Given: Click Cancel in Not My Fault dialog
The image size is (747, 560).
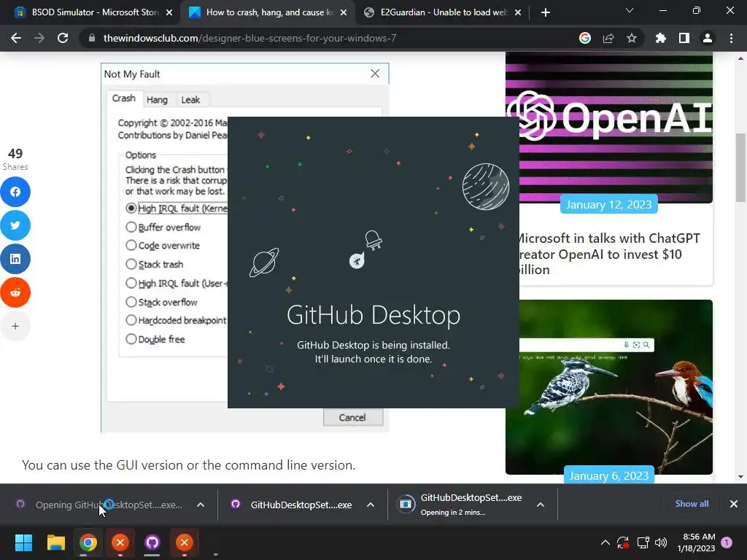Looking at the screenshot, I should coord(352,418).
